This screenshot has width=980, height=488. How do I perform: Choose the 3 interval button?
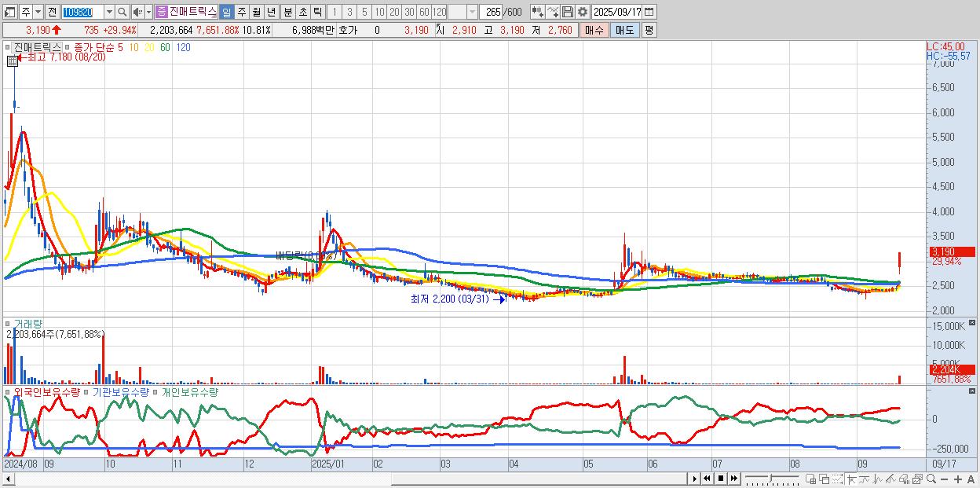click(x=349, y=12)
